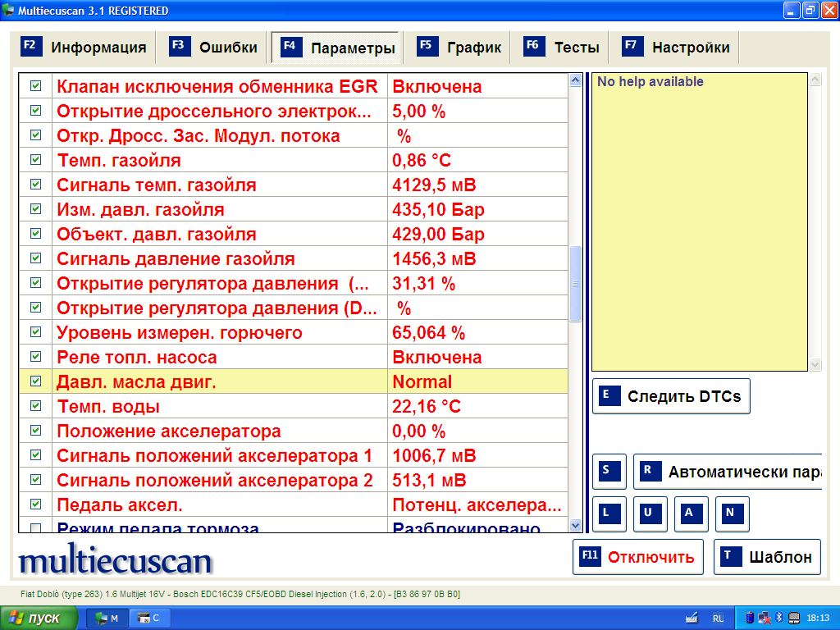
Task: Click the 435,10 Бар value
Action: (x=438, y=209)
